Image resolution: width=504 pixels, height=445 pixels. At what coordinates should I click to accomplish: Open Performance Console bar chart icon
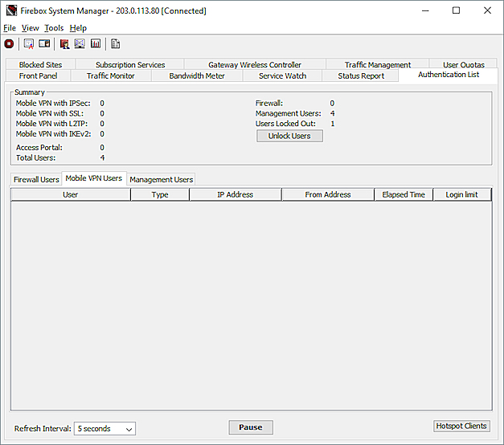pos(96,43)
